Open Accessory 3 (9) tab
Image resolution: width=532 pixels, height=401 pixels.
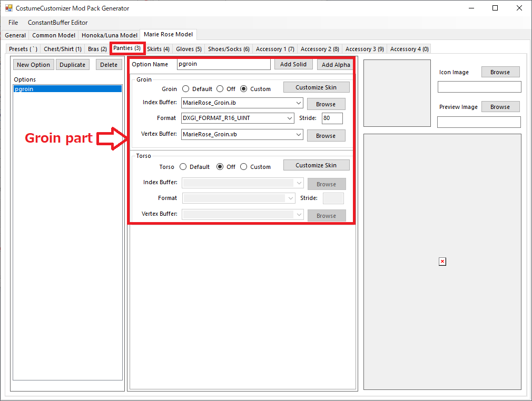pos(364,49)
